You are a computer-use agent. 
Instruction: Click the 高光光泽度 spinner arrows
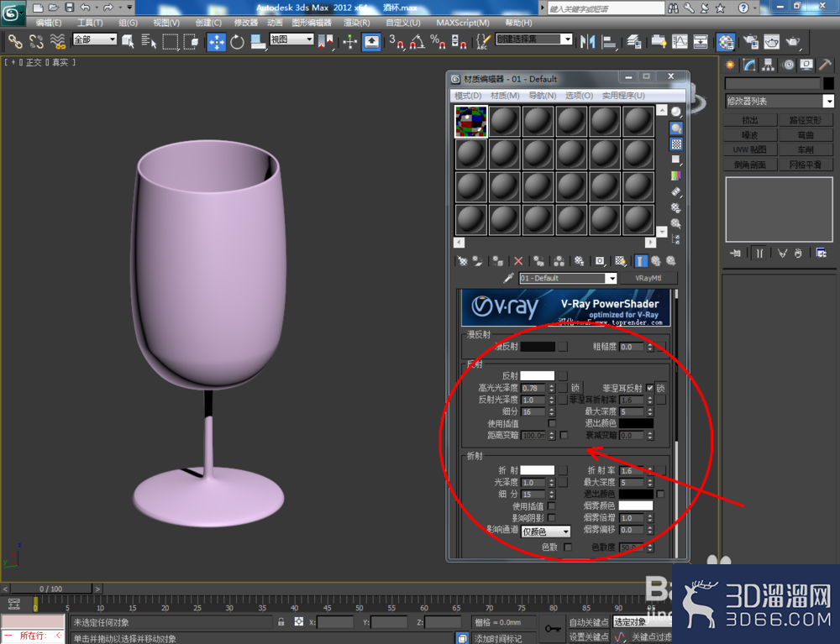(x=552, y=388)
